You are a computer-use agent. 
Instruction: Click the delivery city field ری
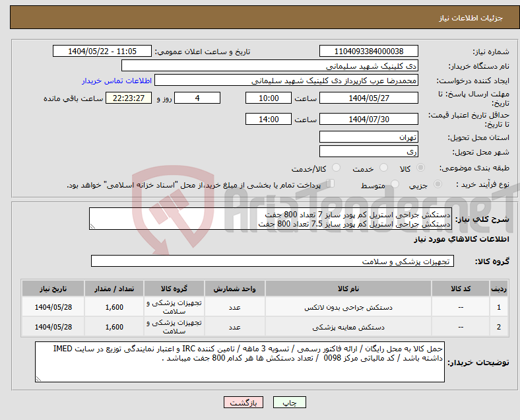tap(368, 151)
